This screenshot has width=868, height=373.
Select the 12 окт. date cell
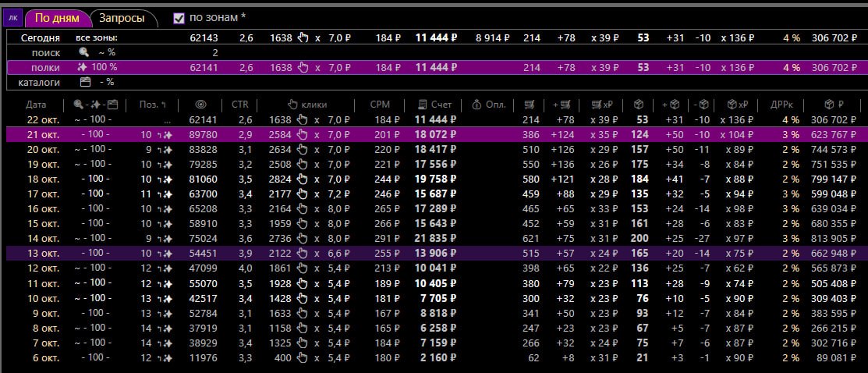pyautogui.click(x=43, y=268)
